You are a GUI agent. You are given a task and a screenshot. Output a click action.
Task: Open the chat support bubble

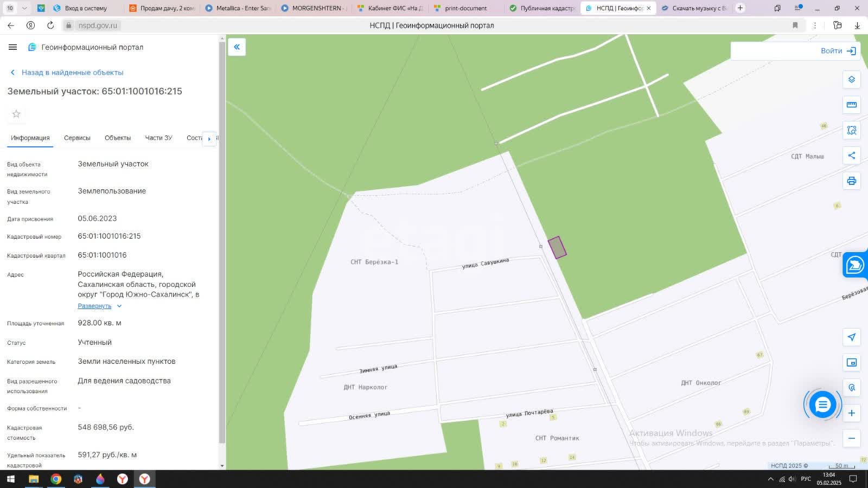[822, 404]
